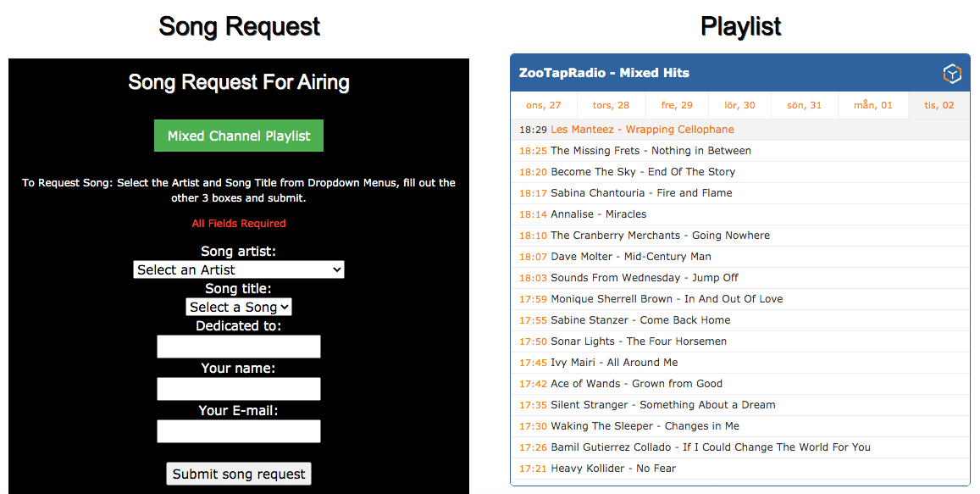This screenshot has width=980, height=494.
Task: Click the Dedicated to input field
Action: click(239, 347)
